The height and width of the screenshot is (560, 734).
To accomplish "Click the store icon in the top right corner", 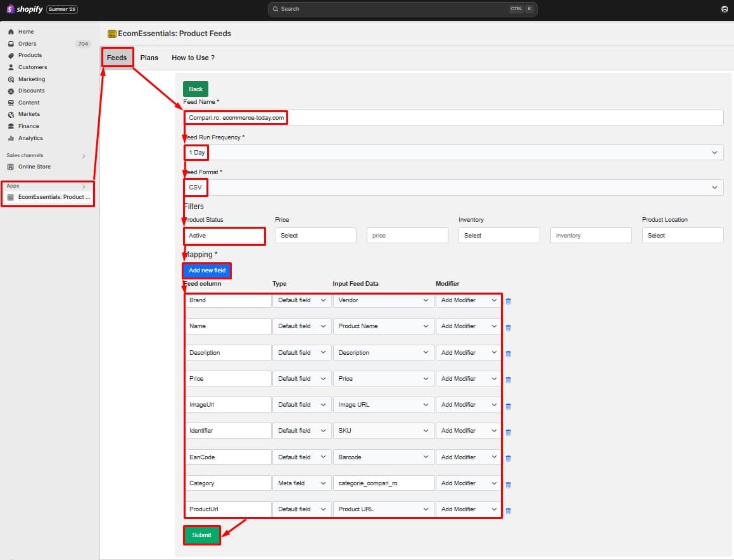I will [x=725, y=9].
